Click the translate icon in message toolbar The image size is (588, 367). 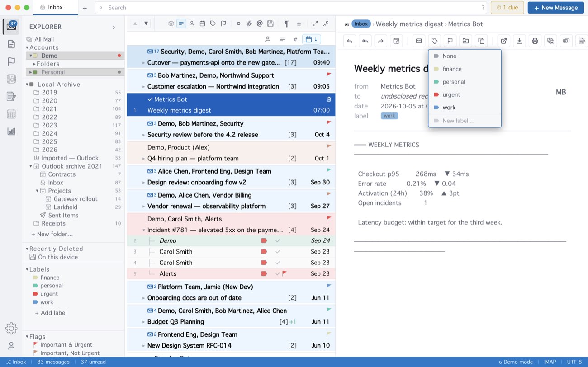pos(550,41)
